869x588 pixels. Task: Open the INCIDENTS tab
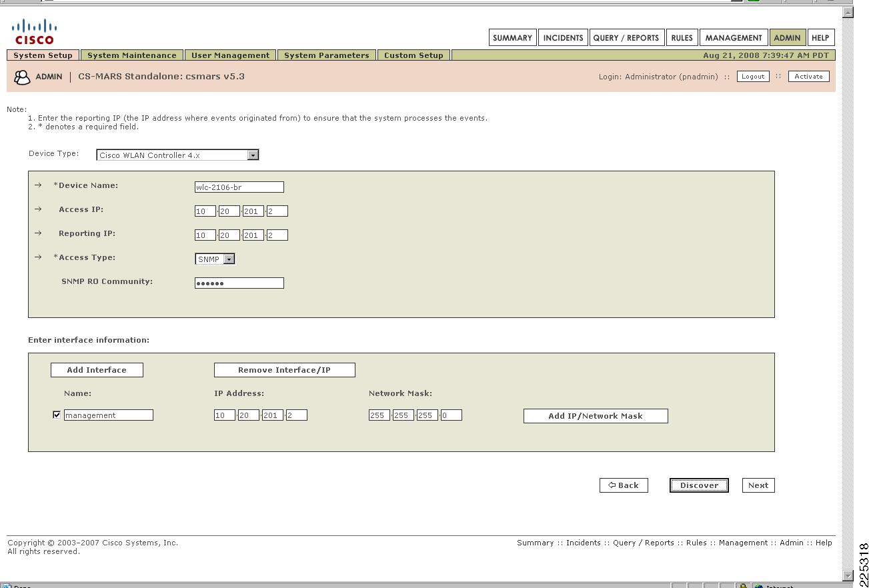pos(563,38)
